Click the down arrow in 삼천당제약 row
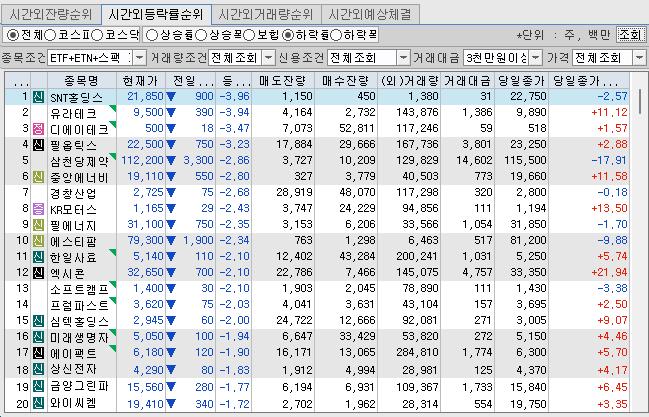This screenshot has height=417, width=649. (171, 160)
